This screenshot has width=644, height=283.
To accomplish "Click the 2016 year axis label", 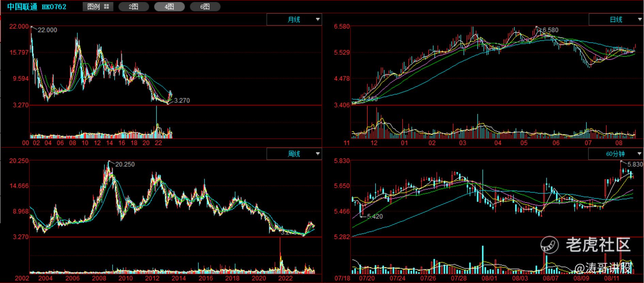I will [x=206, y=278].
